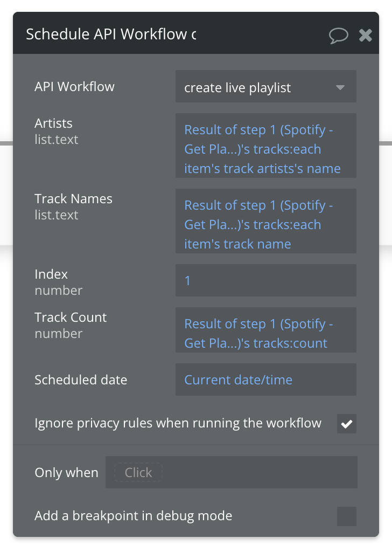Edit the Track Names expression field

click(266, 221)
